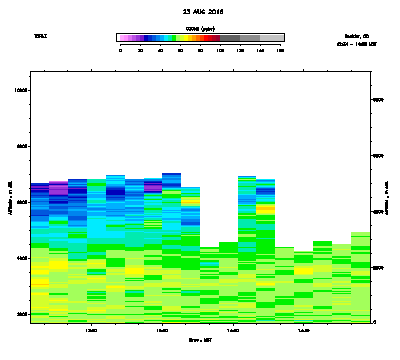Image resolution: width=400 pixels, height=360 pixels.
Task: Click the topmost left altitude tick label
Action: pyautogui.click(x=22, y=90)
